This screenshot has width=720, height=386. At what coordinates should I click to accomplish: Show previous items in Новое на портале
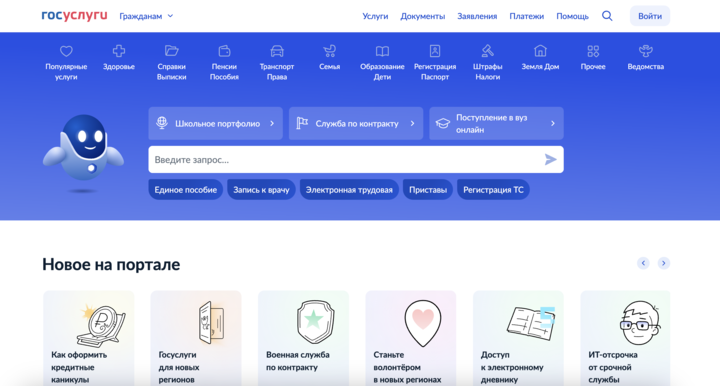643,263
